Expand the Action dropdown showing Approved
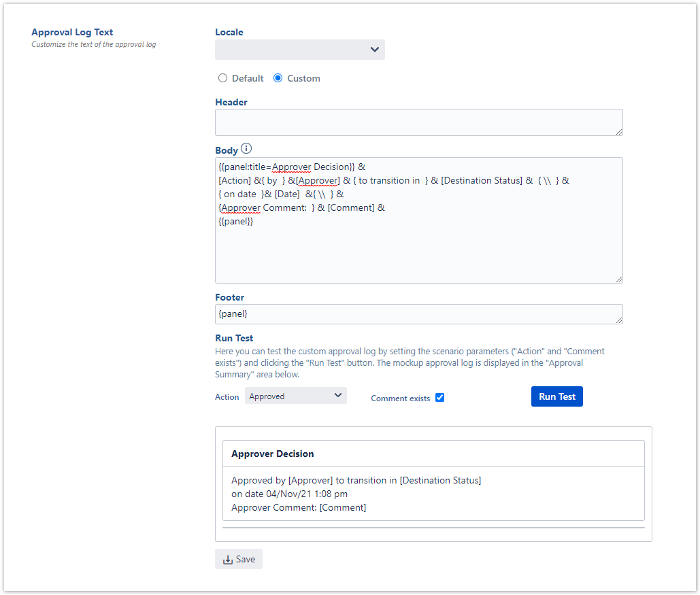700x595 pixels. pos(295,396)
